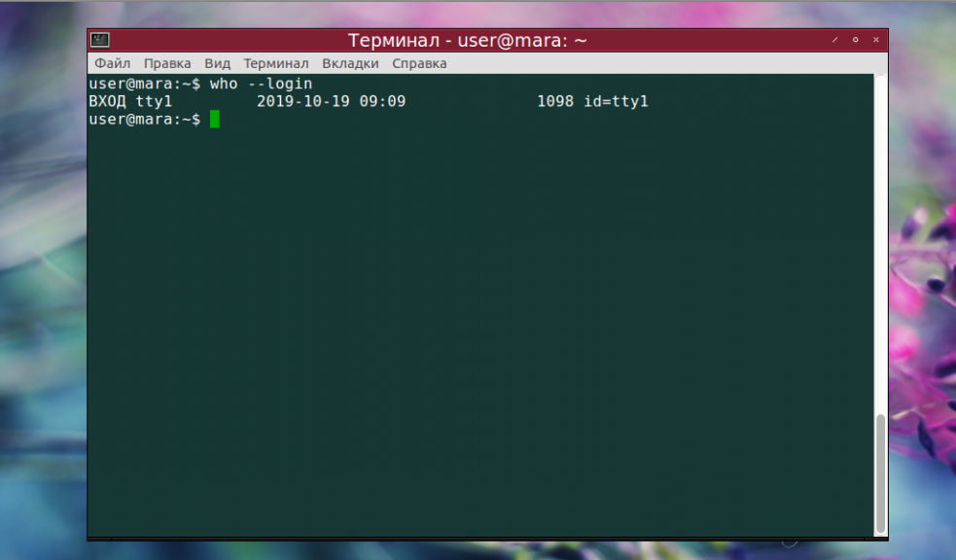Viewport: 956px width, 560px height.
Task: Click the terminal window icon in title bar
Action: point(100,40)
